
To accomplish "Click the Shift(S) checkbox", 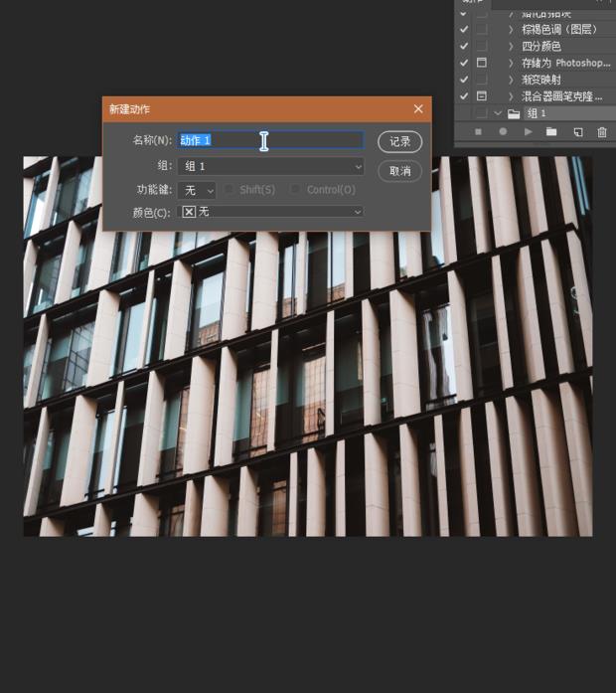I will click(229, 190).
